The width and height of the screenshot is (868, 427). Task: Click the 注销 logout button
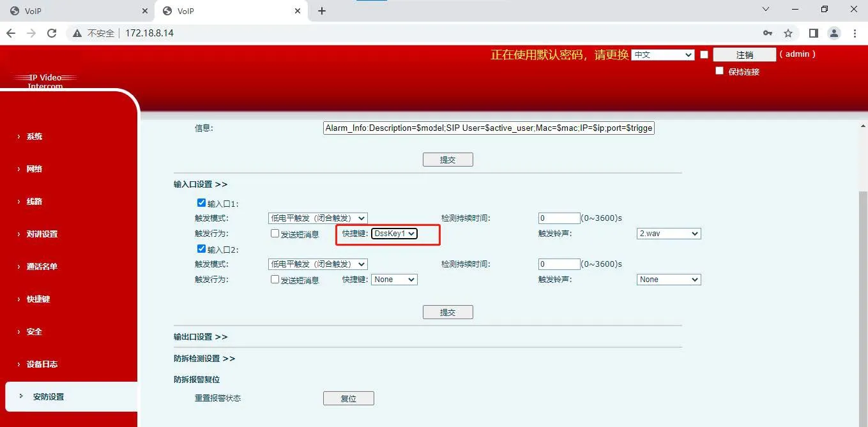click(744, 54)
